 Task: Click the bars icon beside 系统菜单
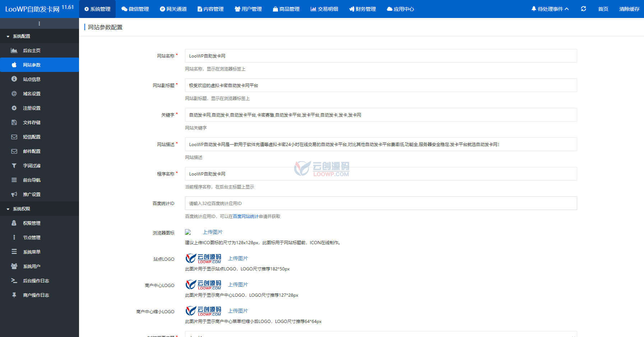tap(14, 252)
